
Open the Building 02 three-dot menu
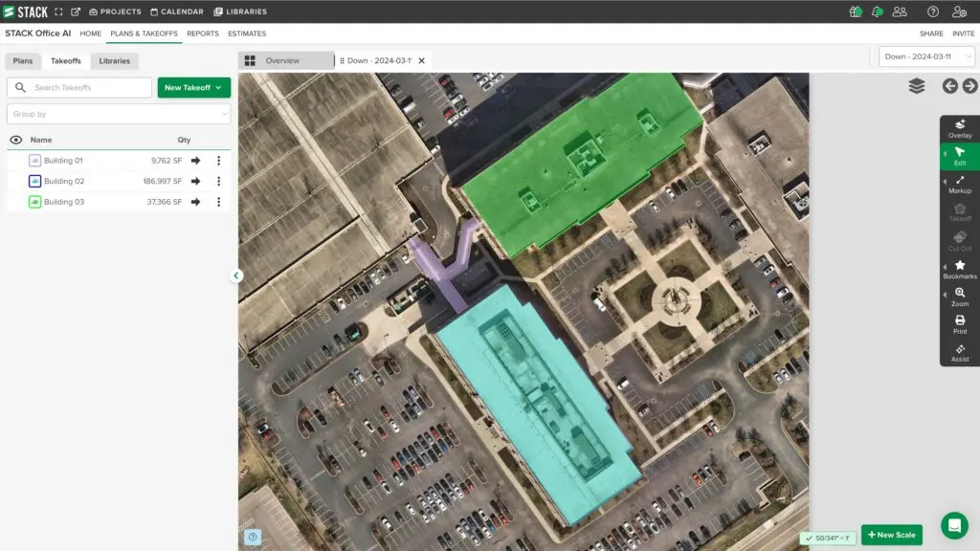[x=218, y=182]
